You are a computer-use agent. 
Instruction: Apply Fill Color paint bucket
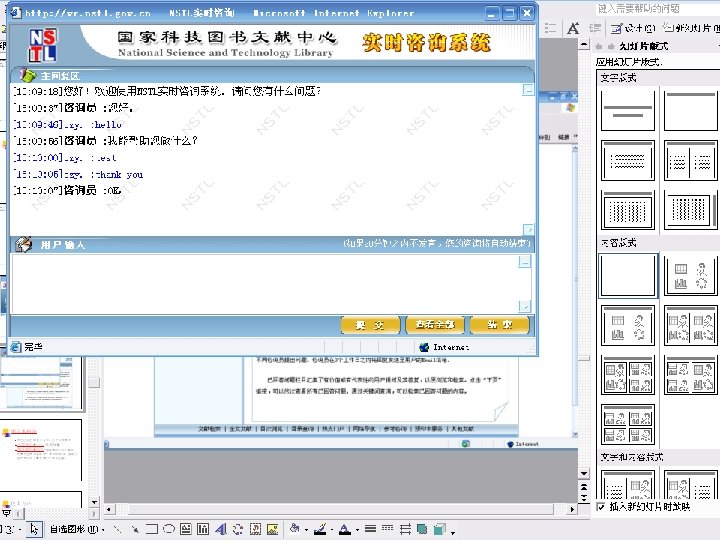(x=294, y=529)
